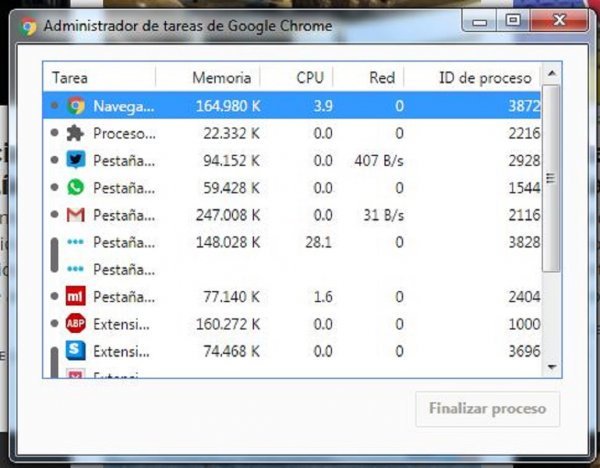This screenshot has width=600, height=468.
Task: Click the red 'ml' tab icon
Action: 76,297
